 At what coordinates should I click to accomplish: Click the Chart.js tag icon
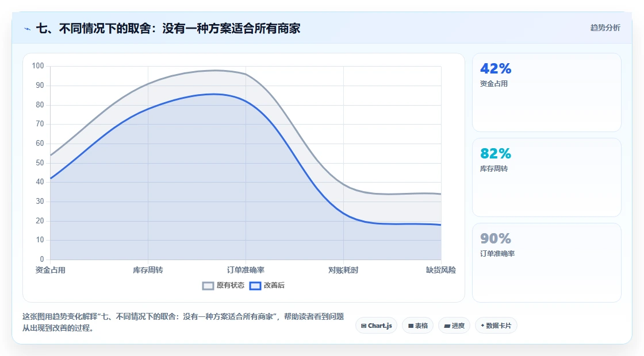[x=363, y=326]
